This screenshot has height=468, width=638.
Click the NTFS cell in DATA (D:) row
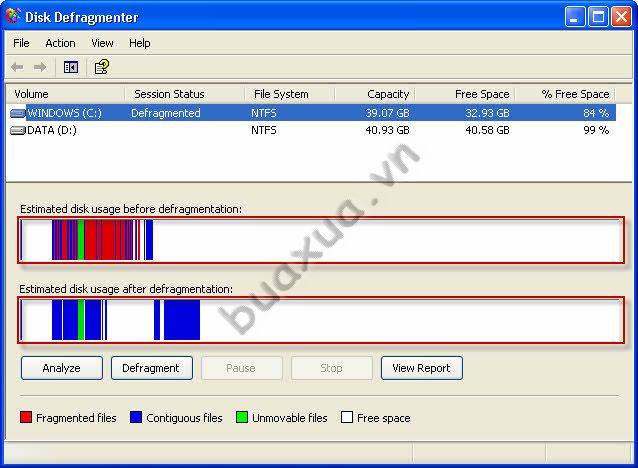click(x=264, y=130)
